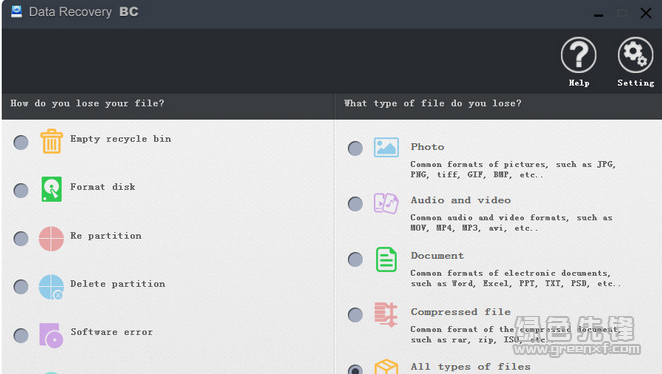Close the Data Recovery window
Viewport: 662px width, 374px height.
646,13
